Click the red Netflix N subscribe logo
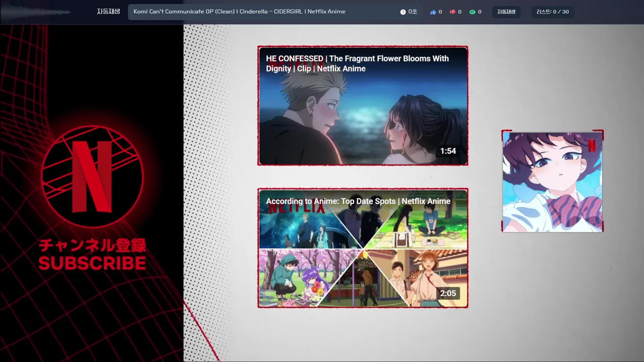644x362 pixels. click(x=92, y=176)
